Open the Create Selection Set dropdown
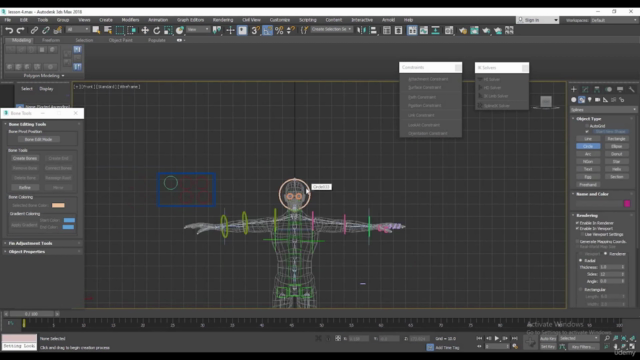The image size is (640, 360). pyautogui.click(x=331, y=29)
